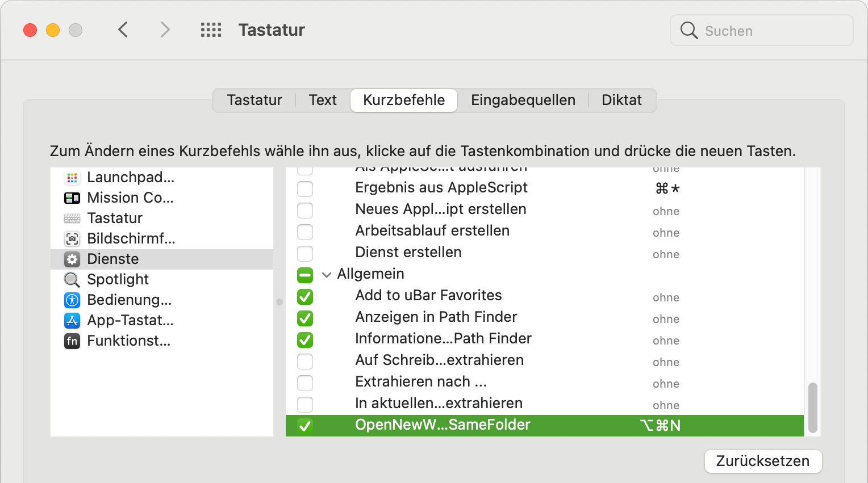Open the Diktat tab
Image resolution: width=868 pixels, height=483 pixels.
point(621,100)
